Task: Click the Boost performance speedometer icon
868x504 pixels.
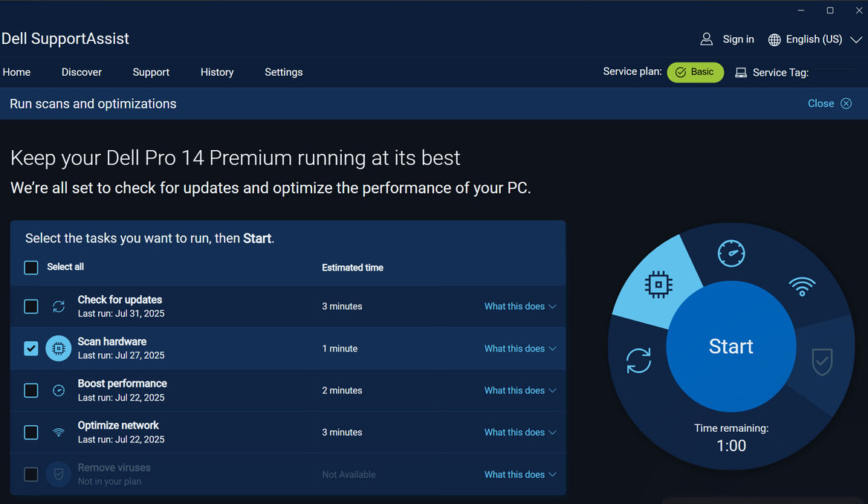Action: point(58,390)
